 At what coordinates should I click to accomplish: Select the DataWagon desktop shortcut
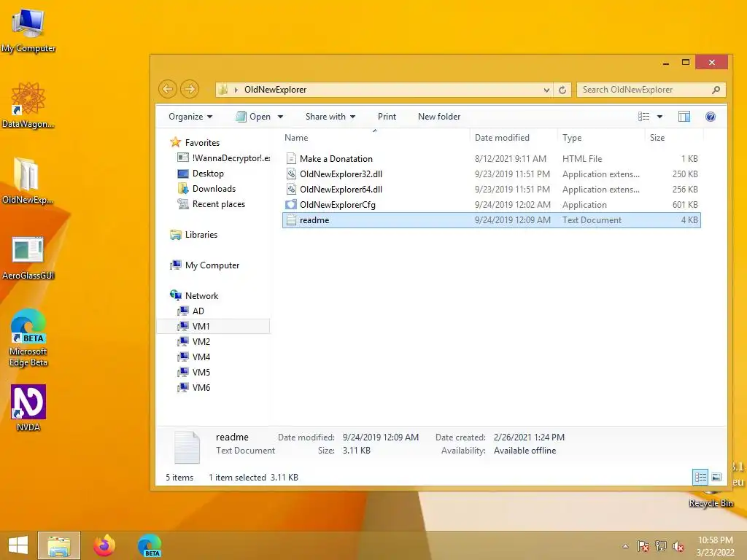click(x=28, y=106)
